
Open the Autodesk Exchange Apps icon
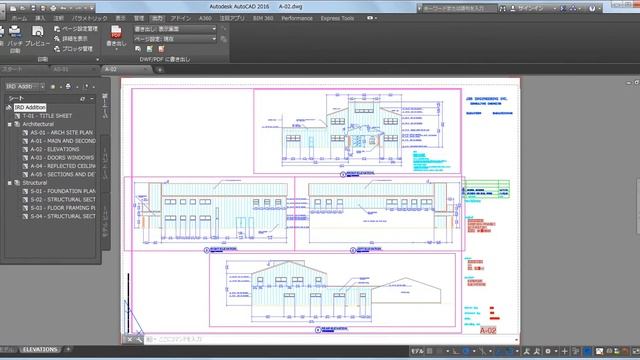tap(563, 8)
